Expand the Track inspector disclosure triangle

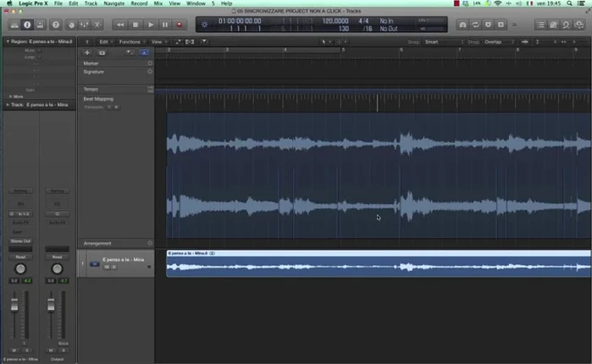coord(8,105)
